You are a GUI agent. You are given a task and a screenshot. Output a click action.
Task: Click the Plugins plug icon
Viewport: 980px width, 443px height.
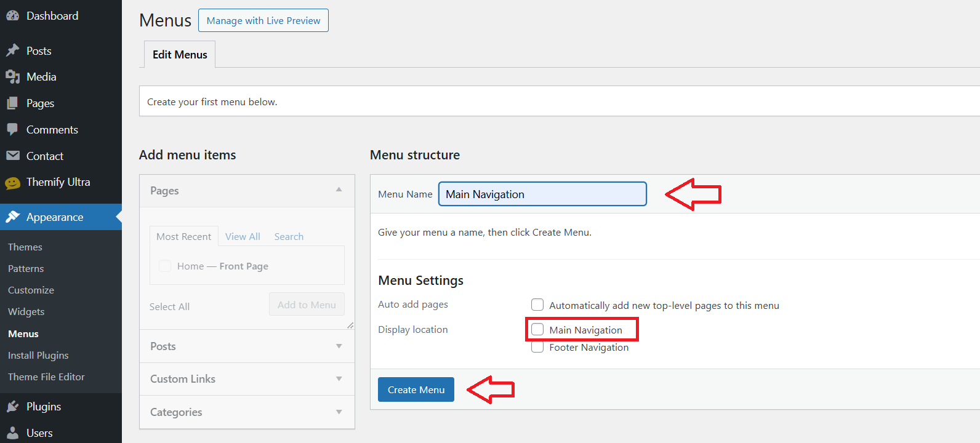pos(12,407)
